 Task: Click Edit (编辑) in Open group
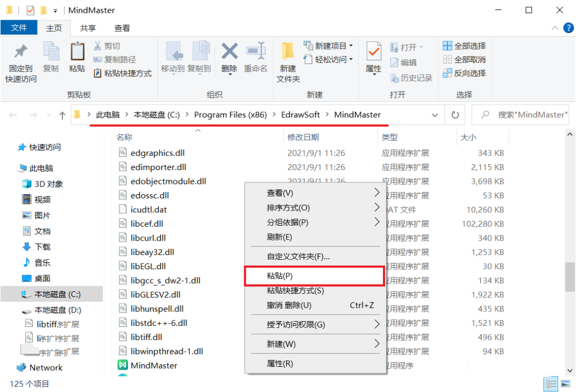point(403,62)
